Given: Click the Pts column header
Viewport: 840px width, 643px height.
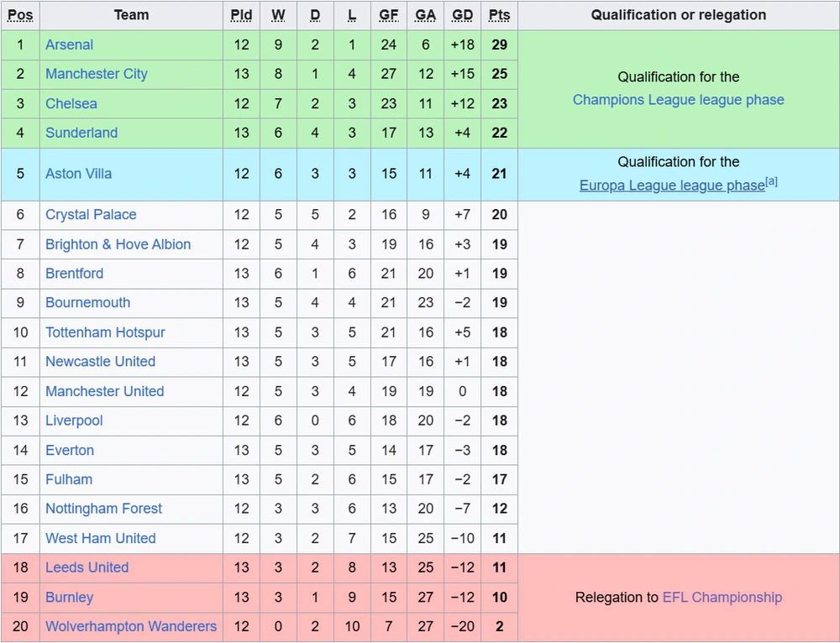Looking at the screenshot, I should pos(499,15).
